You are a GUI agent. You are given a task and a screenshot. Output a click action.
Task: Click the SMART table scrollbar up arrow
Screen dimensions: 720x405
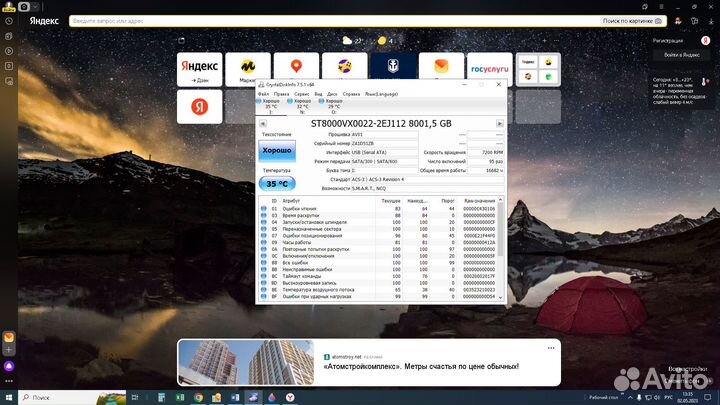pos(500,200)
